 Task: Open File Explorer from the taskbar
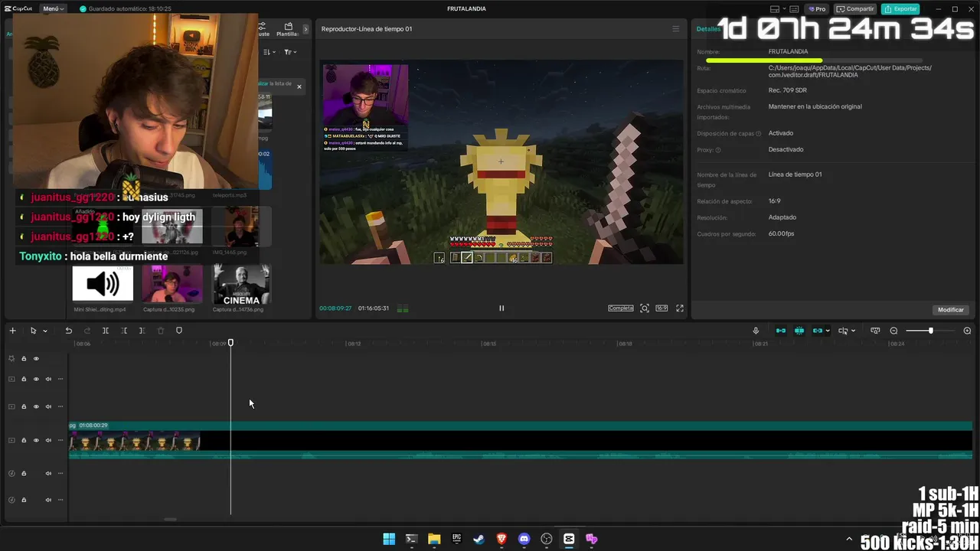[434, 539]
